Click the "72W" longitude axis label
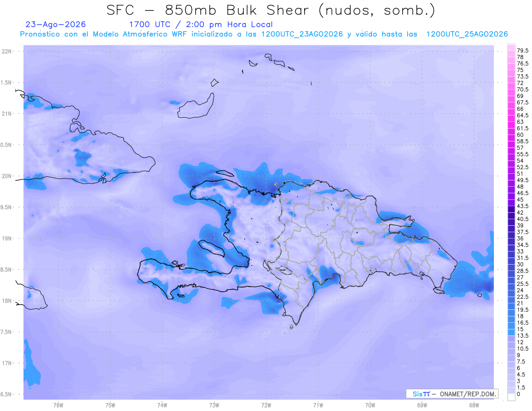 [266, 405]
